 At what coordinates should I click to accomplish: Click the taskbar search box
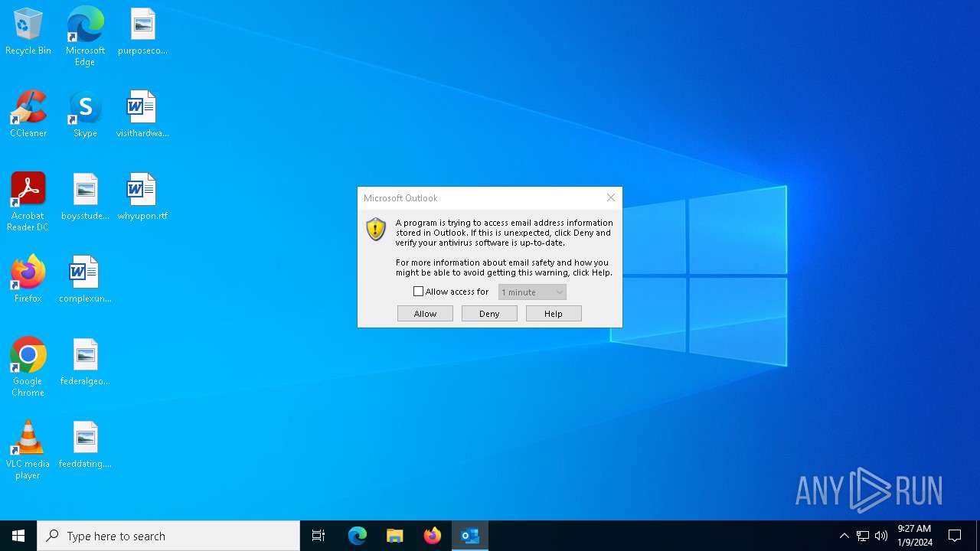tap(168, 536)
